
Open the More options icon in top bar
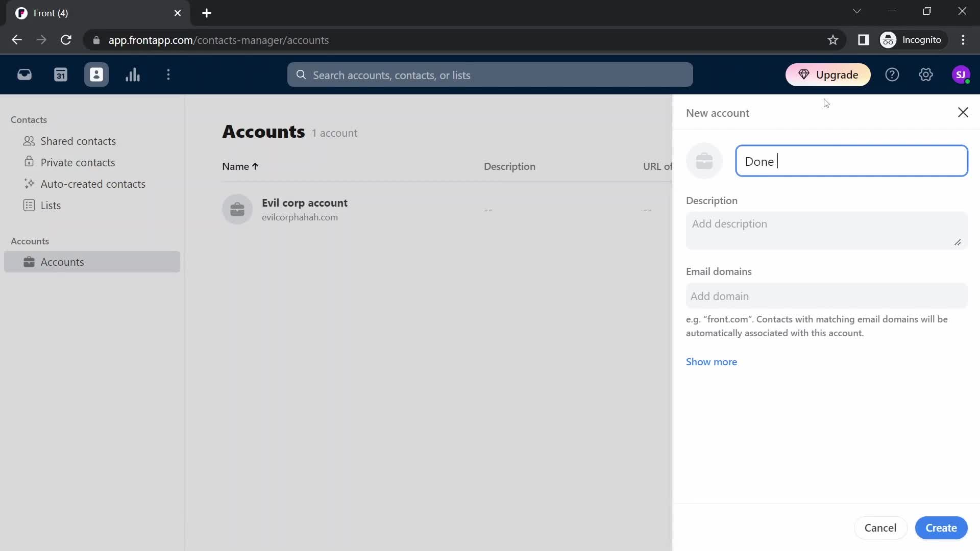click(169, 74)
